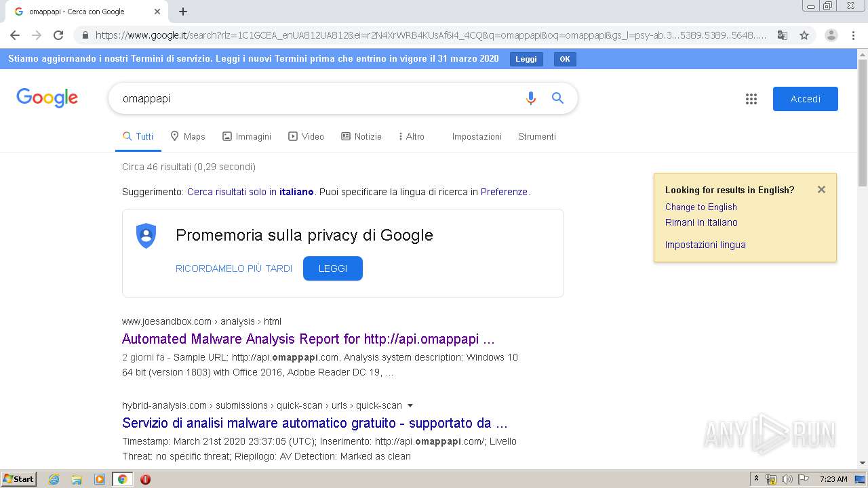
Task: Launch Internet Explorer from taskbar
Action: click(x=54, y=479)
